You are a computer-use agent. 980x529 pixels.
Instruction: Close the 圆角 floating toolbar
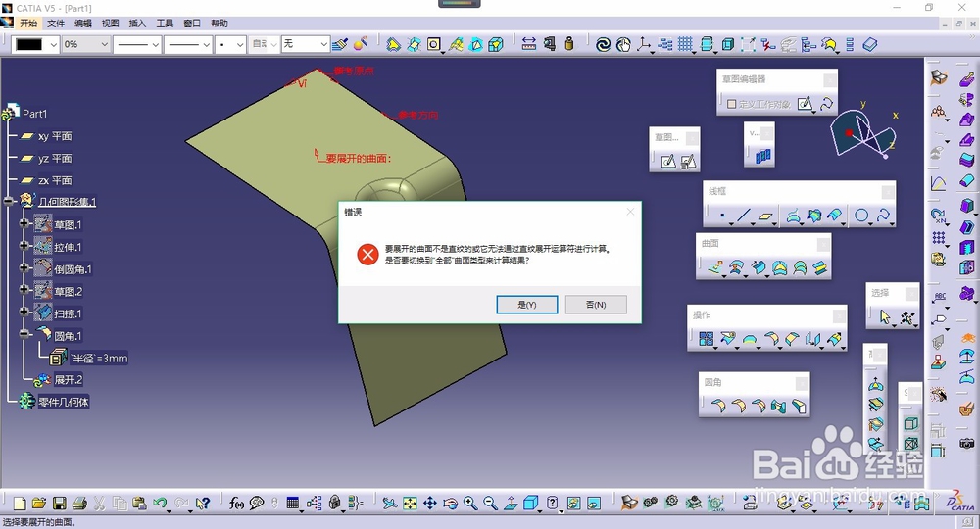tap(803, 382)
